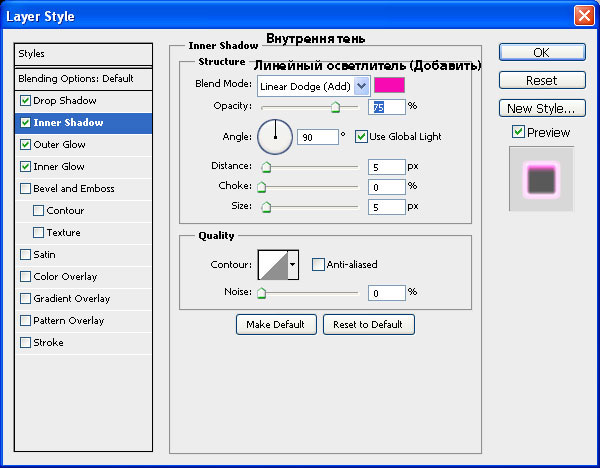Select the Bevel and Emboss row label
This screenshot has width=600, height=468.
[x=74, y=189]
